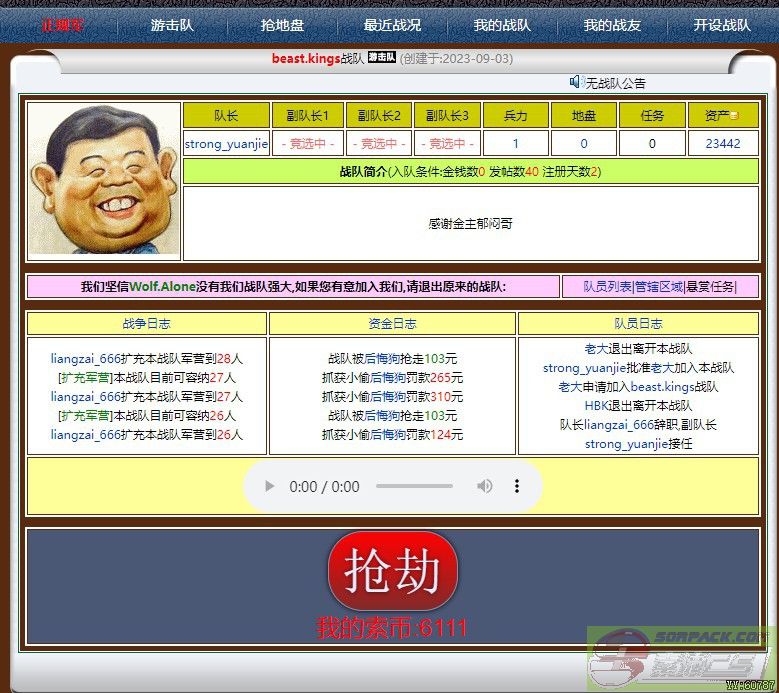Click the 游击队 badge next to team name
The image size is (779, 693).
(382, 58)
